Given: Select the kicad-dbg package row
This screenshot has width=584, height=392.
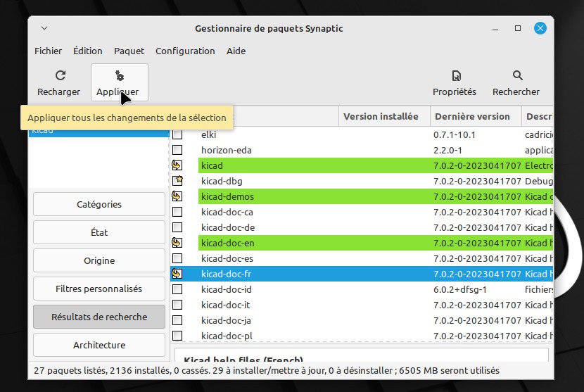Looking at the screenshot, I should pos(361,181).
